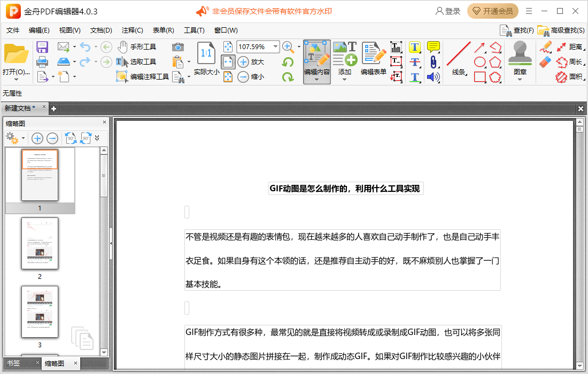Viewport: 588px width, 374px height.
Task: Click the 放大 zoom in icon
Action: tap(243, 62)
